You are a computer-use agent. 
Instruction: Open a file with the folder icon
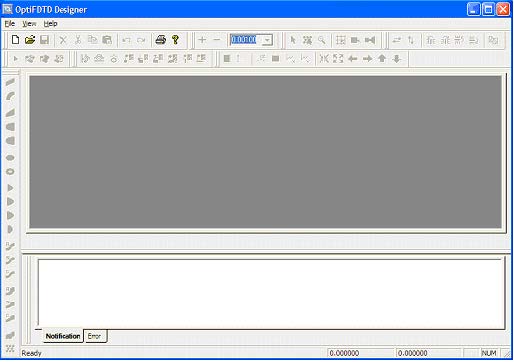point(30,40)
